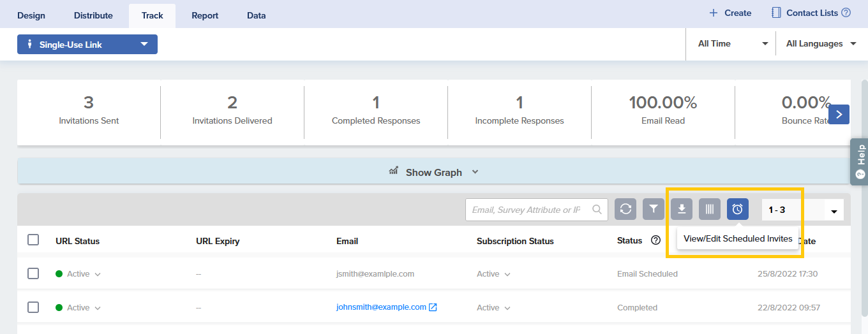Open the filter icon button
Image resolution: width=868 pixels, height=334 pixels.
[x=654, y=209]
